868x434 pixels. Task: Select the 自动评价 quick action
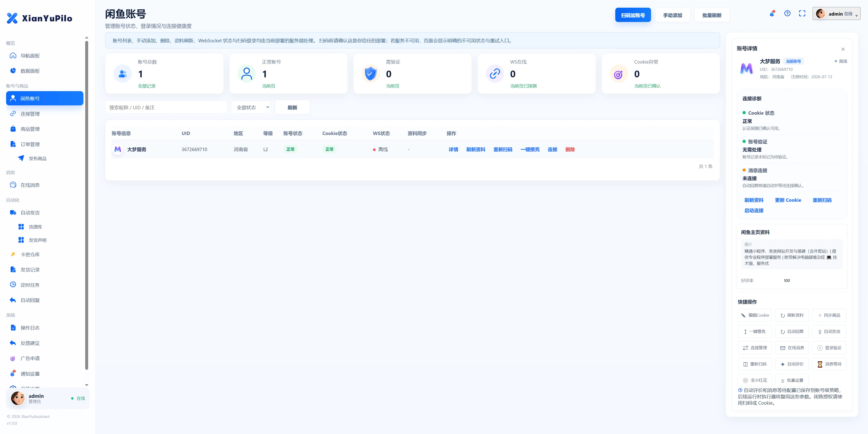pos(792,364)
